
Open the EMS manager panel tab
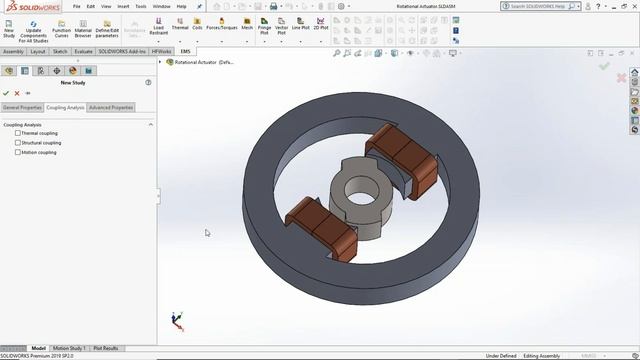89,71
